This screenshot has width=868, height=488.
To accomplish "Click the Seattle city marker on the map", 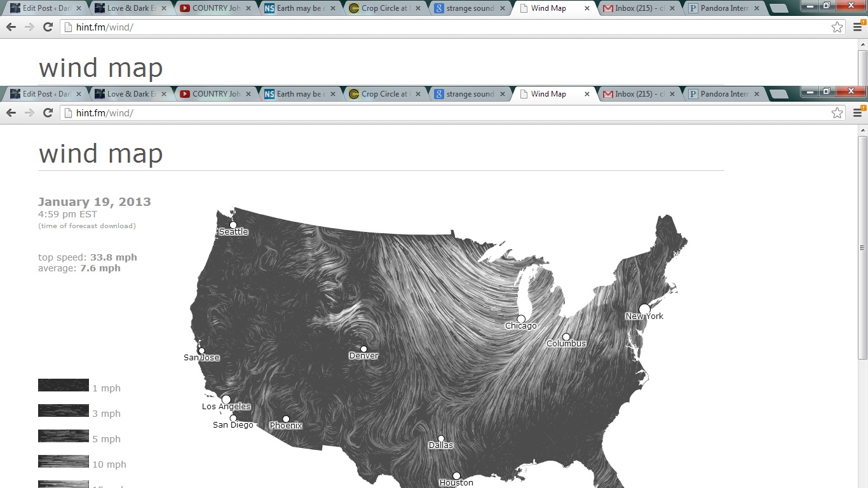I will (233, 225).
